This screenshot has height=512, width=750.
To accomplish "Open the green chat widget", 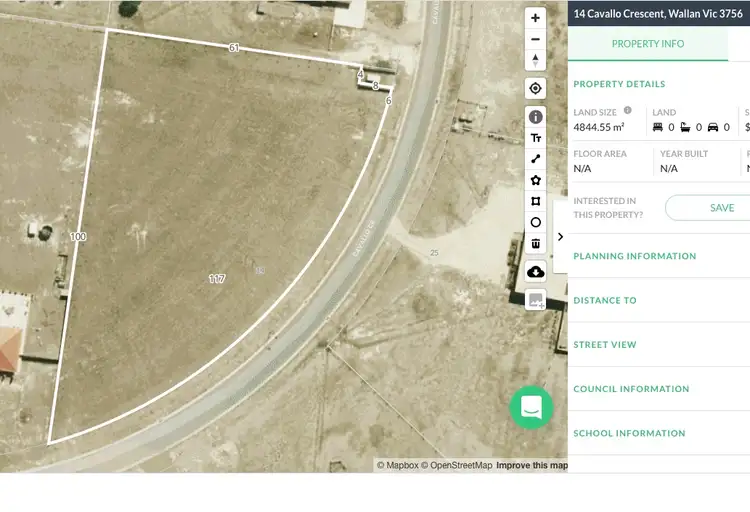I will click(x=531, y=408).
